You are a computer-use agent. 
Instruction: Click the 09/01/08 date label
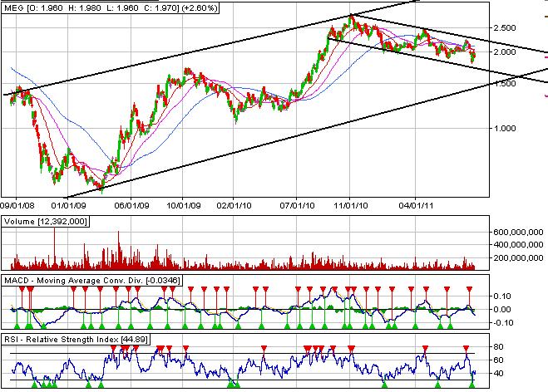pos(17,205)
